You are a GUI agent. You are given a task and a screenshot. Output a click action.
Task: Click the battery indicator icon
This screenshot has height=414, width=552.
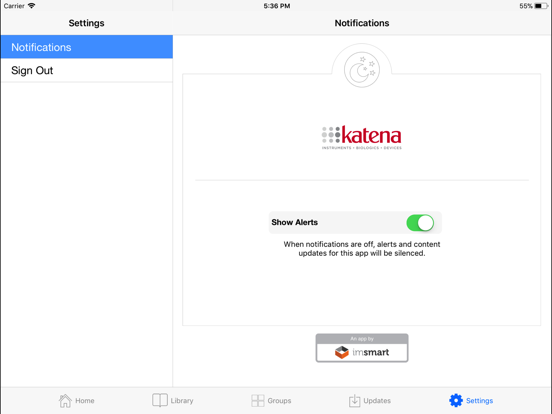pyautogui.click(x=541, y=6)
